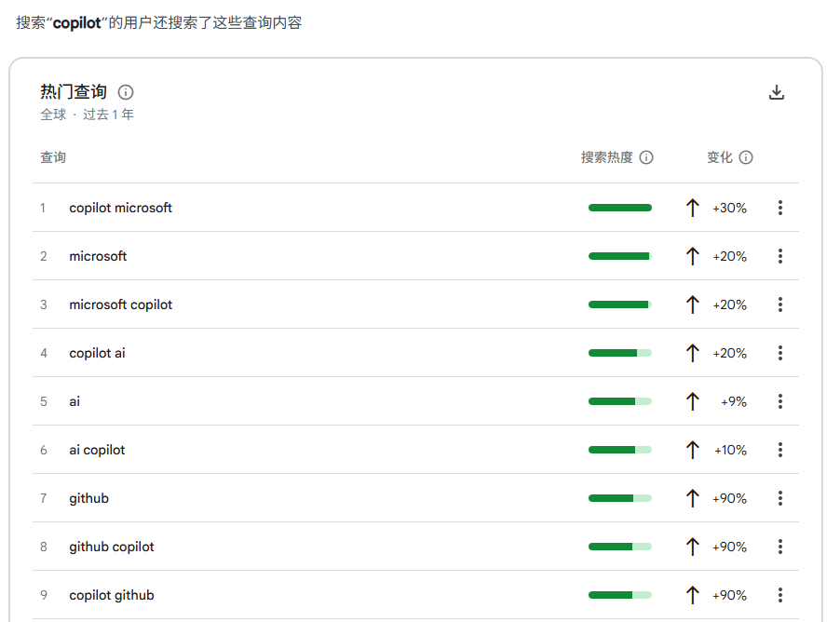This screenshot has height=622, width=840.
Task: Open the copilot ai query
Action: (x=97, y=353)
